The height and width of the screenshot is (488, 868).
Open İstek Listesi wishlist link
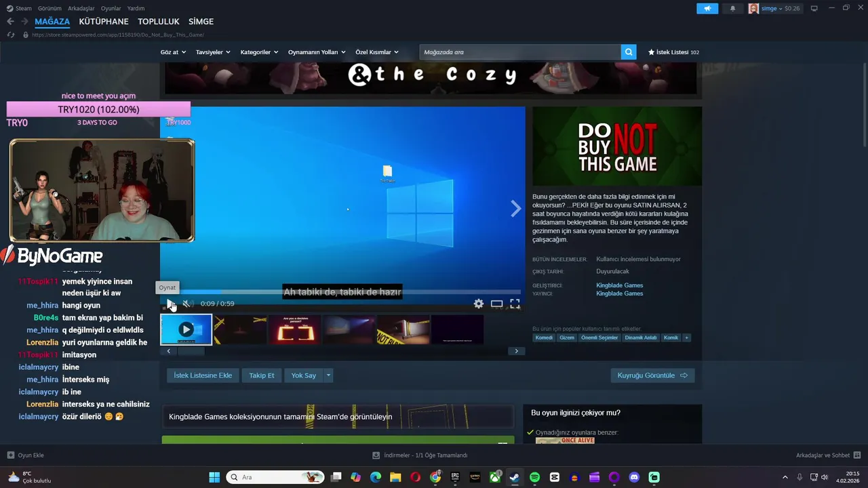click(673, 52)
